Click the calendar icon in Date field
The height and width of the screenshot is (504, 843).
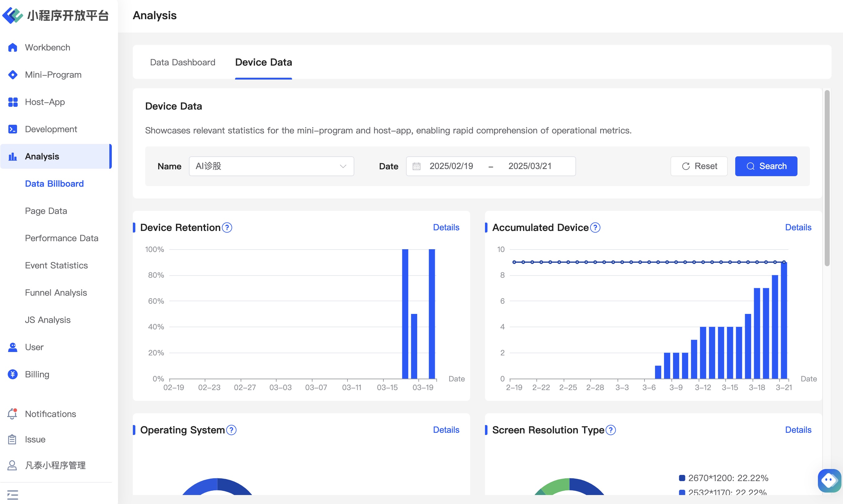pos(417,166)
